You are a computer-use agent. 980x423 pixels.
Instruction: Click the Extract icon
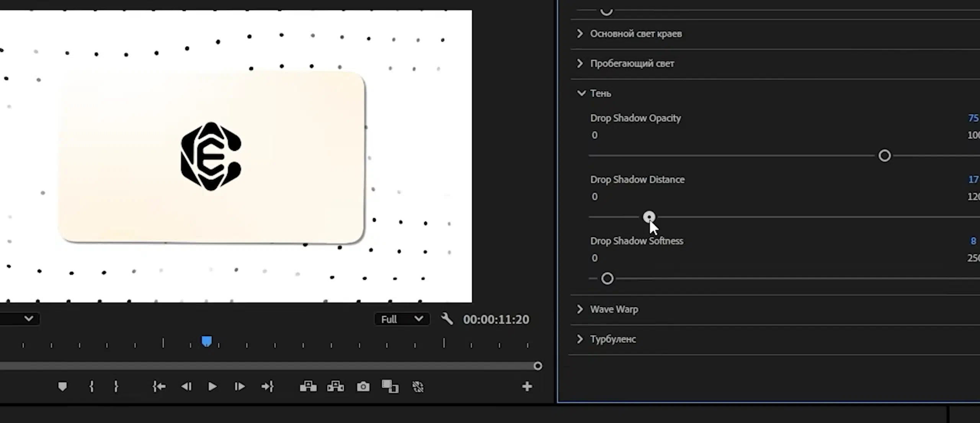click(336, 387)
